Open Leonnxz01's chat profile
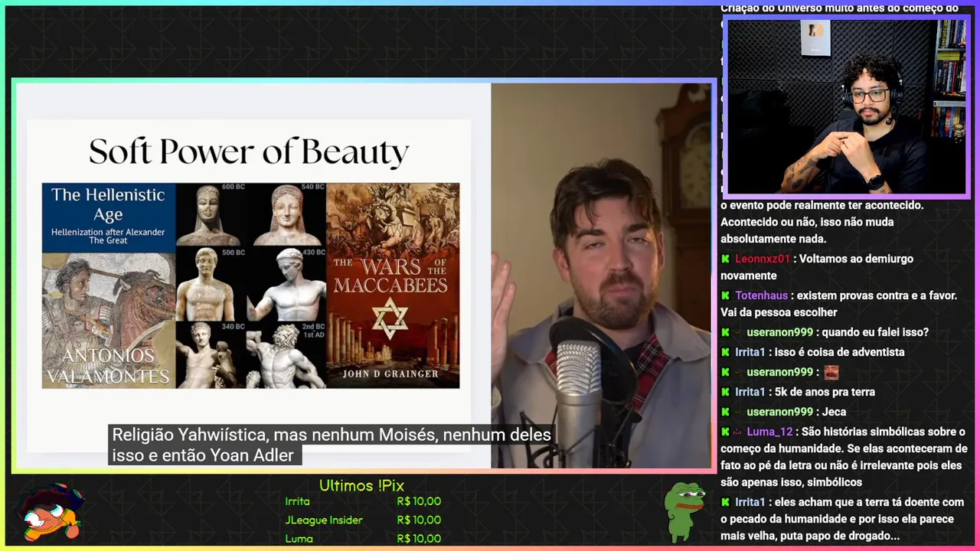Viewport: 980px width, 551px height. 762,259
